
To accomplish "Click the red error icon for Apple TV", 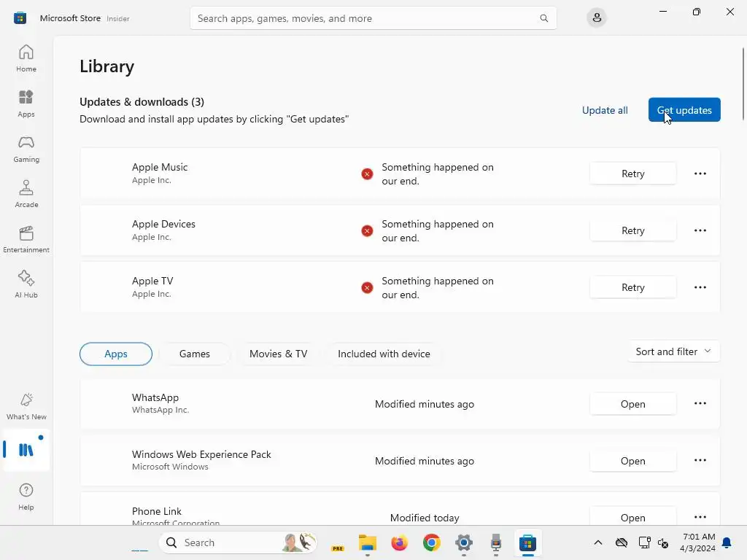I will tap(367, 287).
